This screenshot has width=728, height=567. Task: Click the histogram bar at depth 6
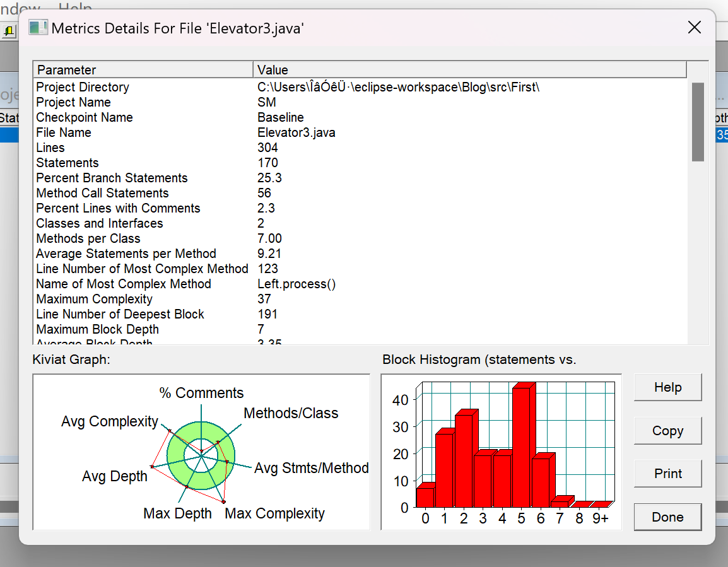pos(543,480)
